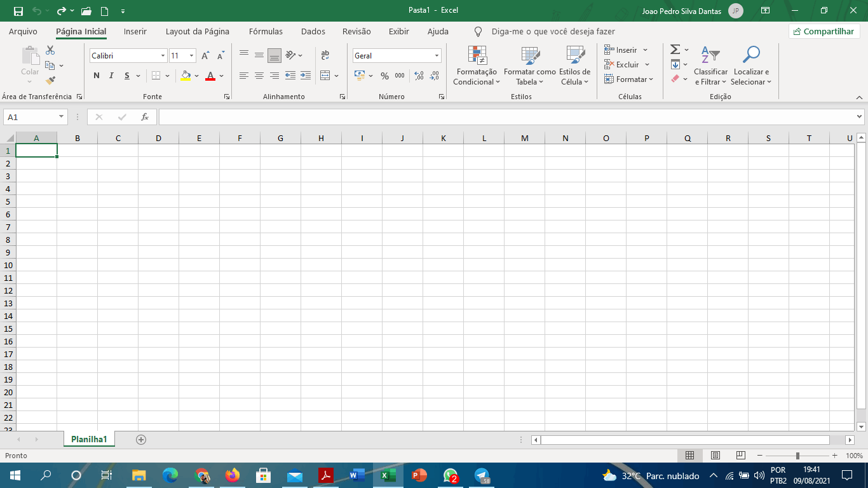The height and width of the screenshot is (488, 868).
Task: Click the Fill down icon in Edição
Action: (x=675, y=64)
